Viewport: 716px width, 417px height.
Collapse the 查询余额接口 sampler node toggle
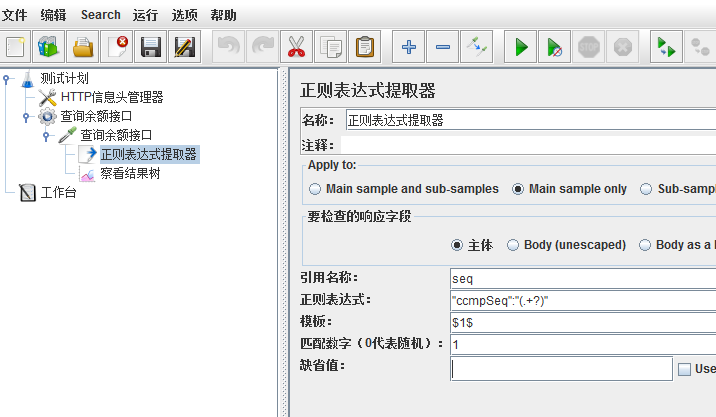(47, 135)
